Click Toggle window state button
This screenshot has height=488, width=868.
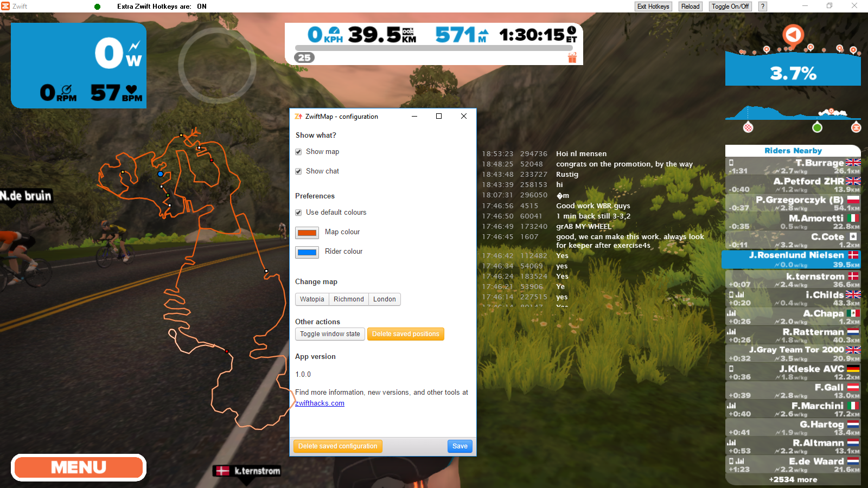point(330,334)
